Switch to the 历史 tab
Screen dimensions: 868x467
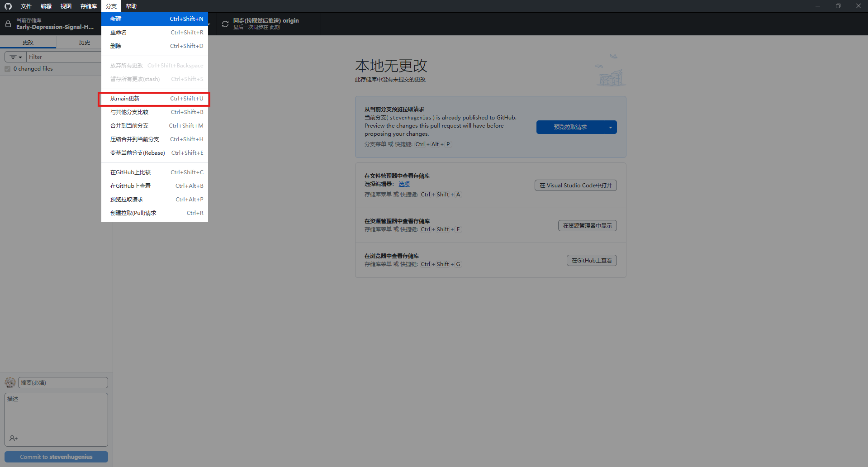[x=84, y=43]
